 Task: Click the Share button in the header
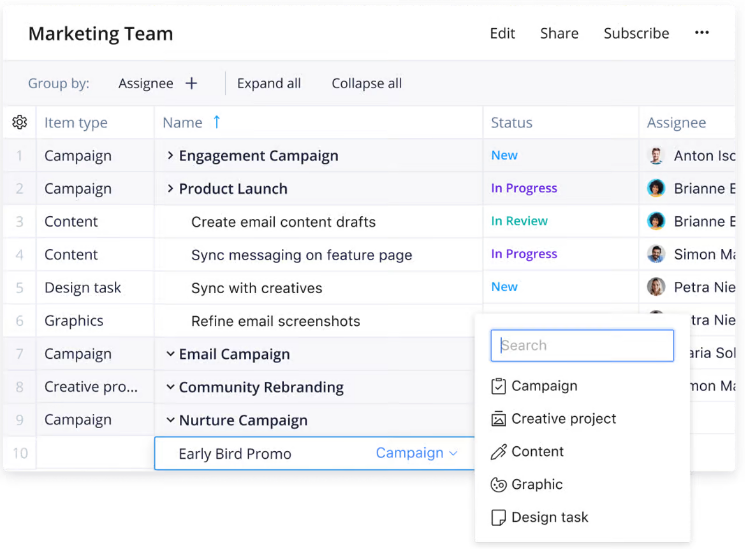(559, 33)
